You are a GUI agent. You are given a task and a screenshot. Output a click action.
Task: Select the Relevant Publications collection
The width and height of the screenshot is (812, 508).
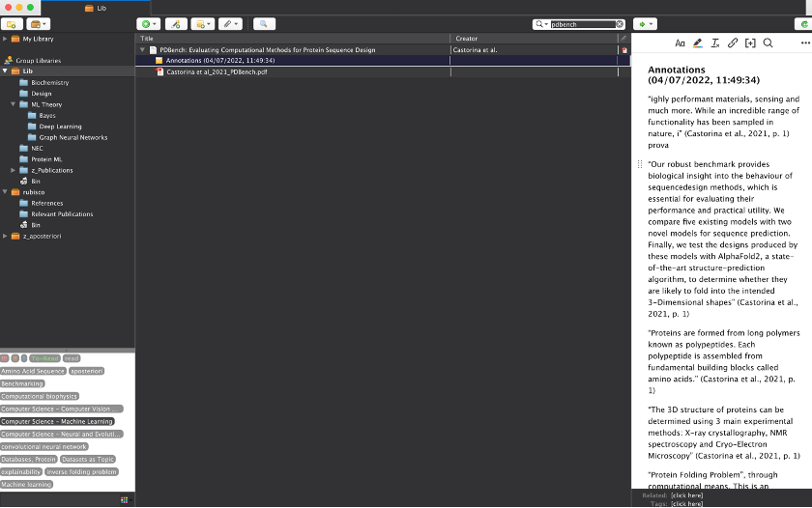click(62, 214)
